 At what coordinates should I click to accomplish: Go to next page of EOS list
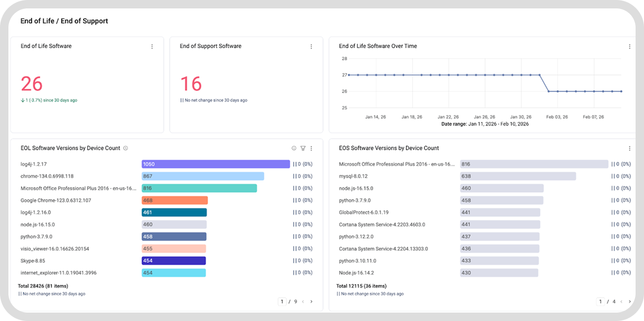tap(629, 302)
